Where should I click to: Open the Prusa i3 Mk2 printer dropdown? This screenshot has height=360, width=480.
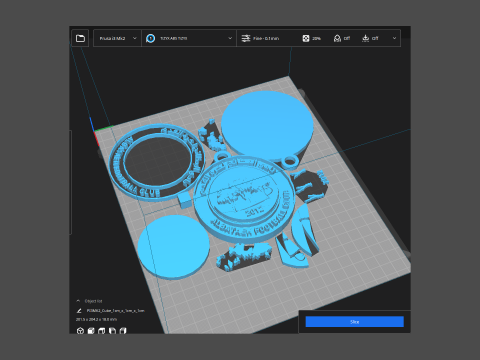coord(117,38)
